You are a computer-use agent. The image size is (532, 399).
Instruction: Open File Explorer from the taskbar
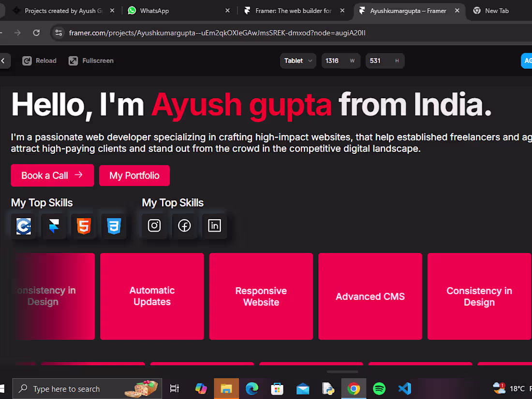(226, 388)
